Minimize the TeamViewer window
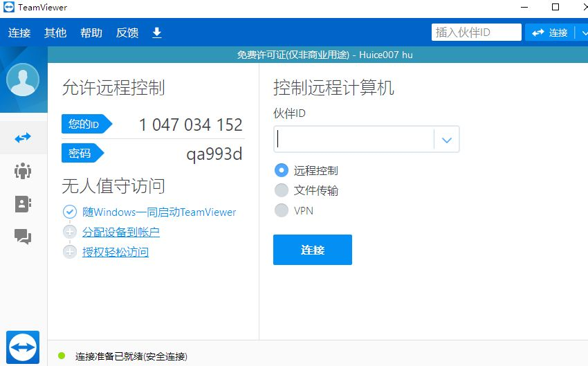This screenshot has width=588, height=366. 524,7
